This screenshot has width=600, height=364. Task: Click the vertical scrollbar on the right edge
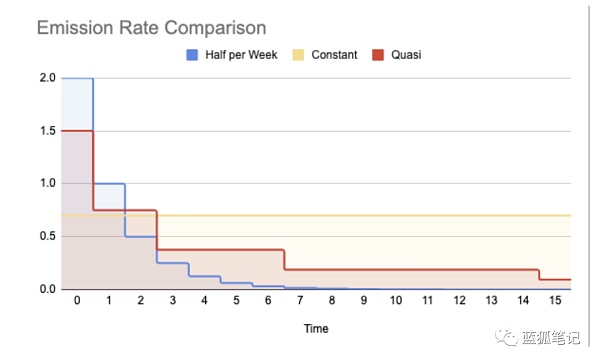coord(589,176)
